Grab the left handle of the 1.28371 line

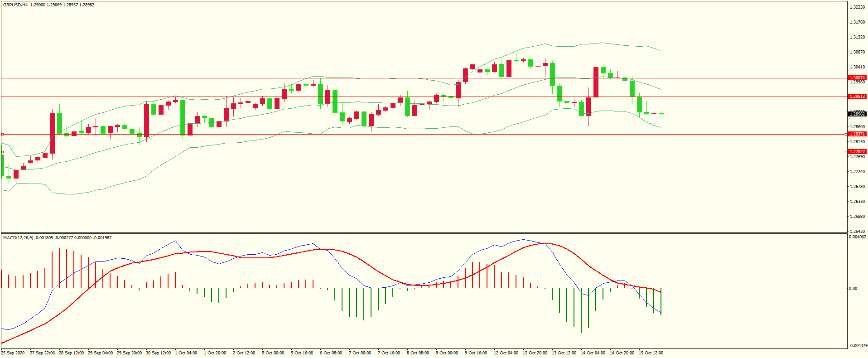[x=2, y=134]
